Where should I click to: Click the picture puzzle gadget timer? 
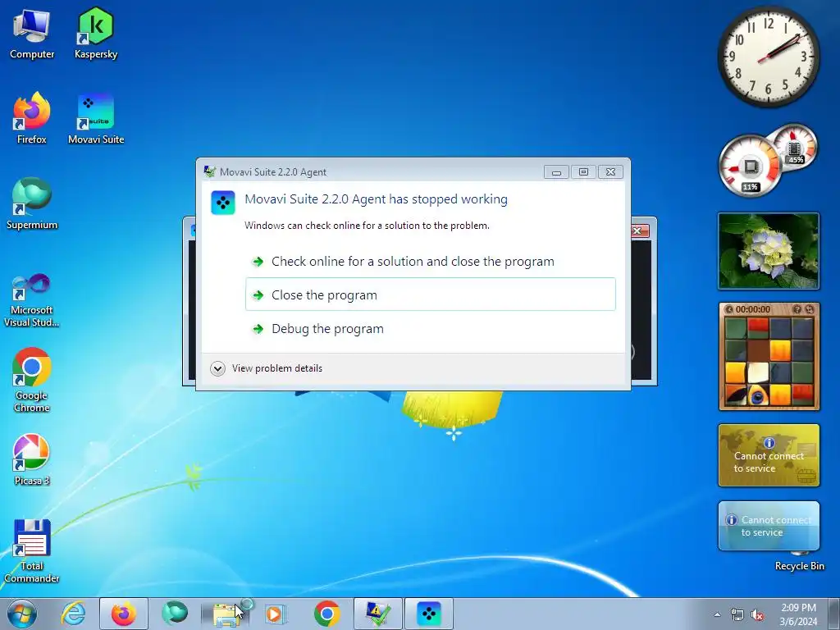click(x=753, y=309)
